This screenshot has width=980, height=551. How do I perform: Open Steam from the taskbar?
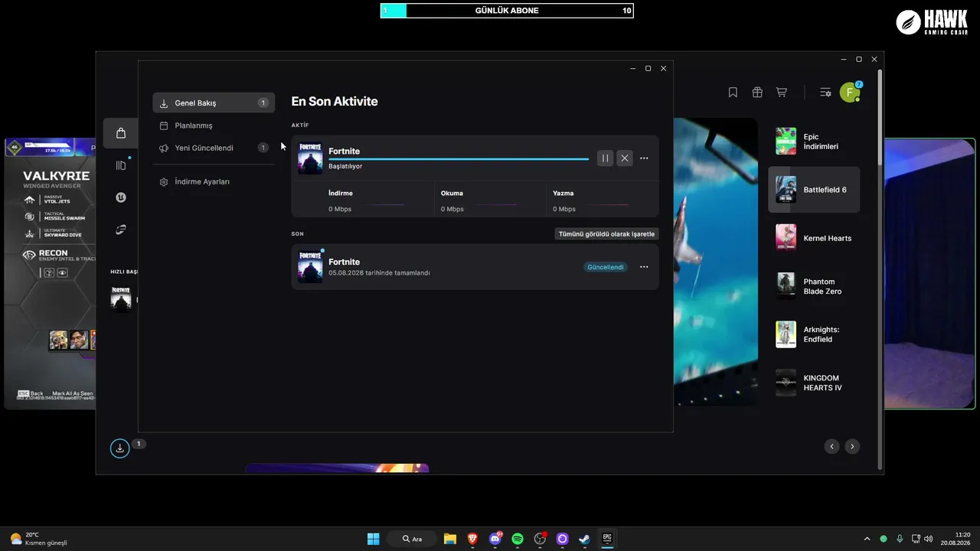click(585, 539)
